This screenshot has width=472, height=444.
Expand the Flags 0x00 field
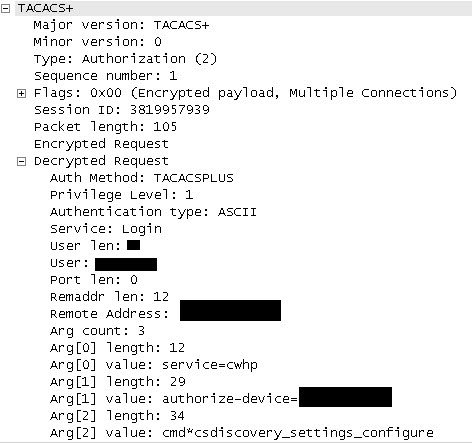21,94
